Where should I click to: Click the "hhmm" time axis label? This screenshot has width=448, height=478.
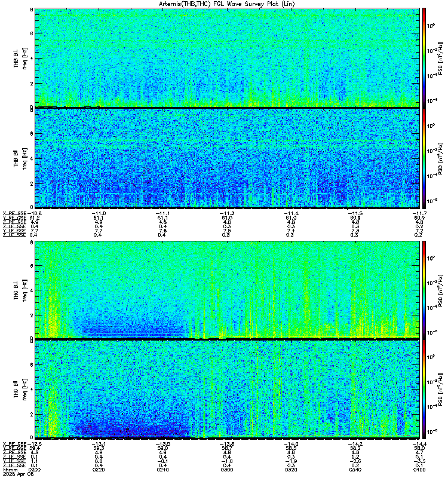point(10,470)
